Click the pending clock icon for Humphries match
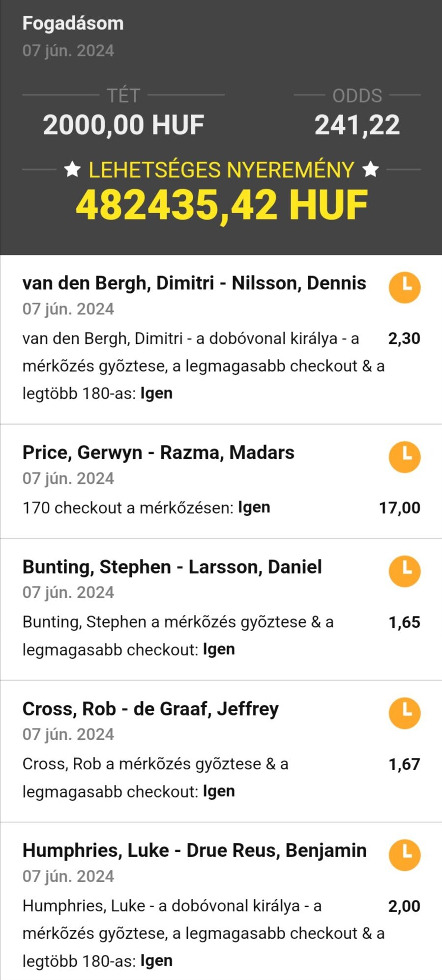Image resolution: width=442 pixels, height=980 pixels. click(404, 855)
